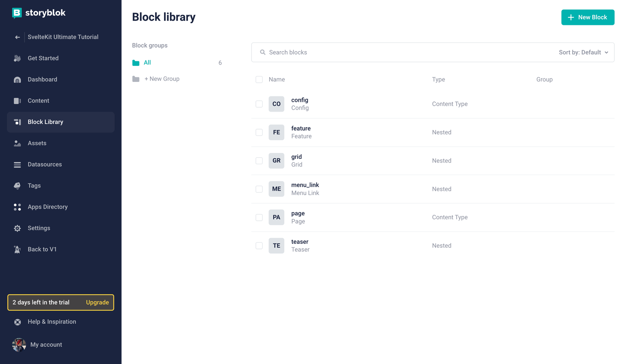Viewport: 625px width, 364px height.
Task: Click the TE badge for teaser block
Action: 277,246
